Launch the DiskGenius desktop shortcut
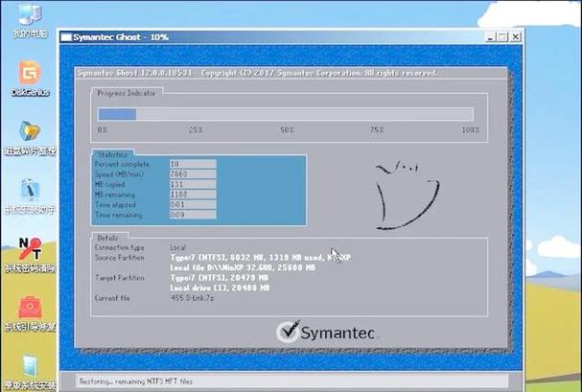The width and height of the screenshot is (582, 392). pyautogui.click(x=30, y=73)
